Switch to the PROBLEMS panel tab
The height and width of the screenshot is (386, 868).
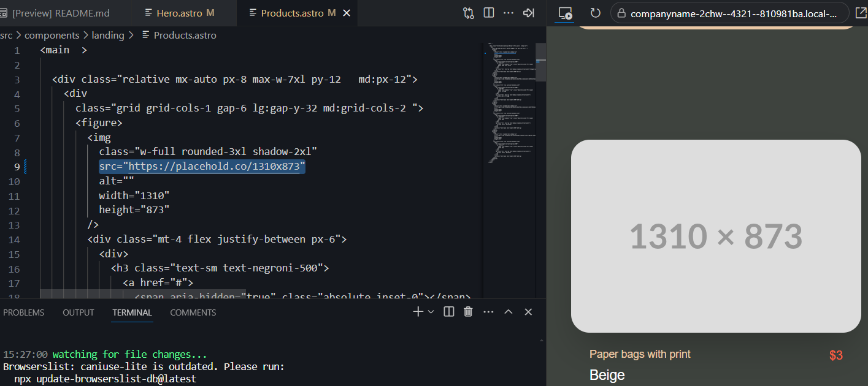pos(24,312)
